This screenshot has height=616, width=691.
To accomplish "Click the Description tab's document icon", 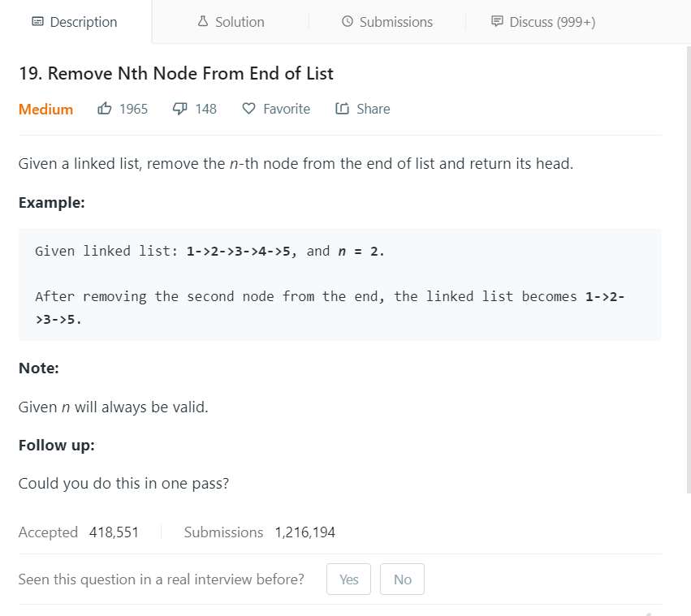I will pos(37,22).
